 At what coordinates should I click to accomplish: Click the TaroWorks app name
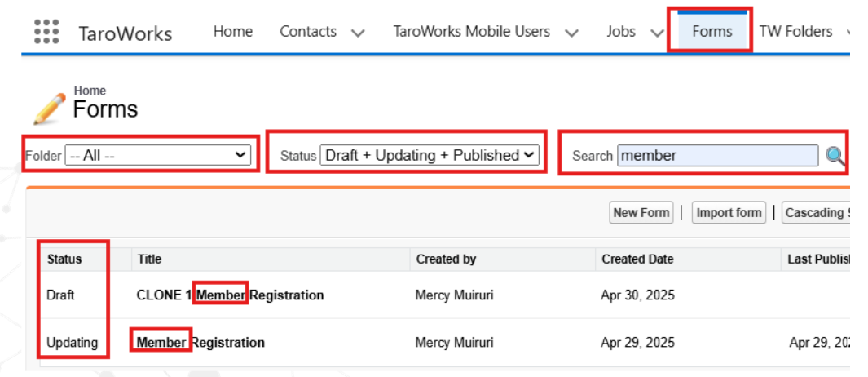126,33
